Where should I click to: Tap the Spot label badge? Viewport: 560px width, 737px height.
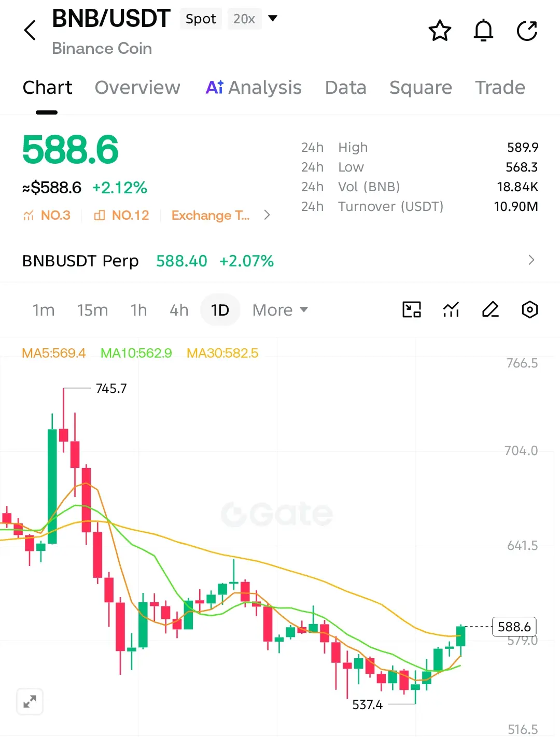coord(201,19)
